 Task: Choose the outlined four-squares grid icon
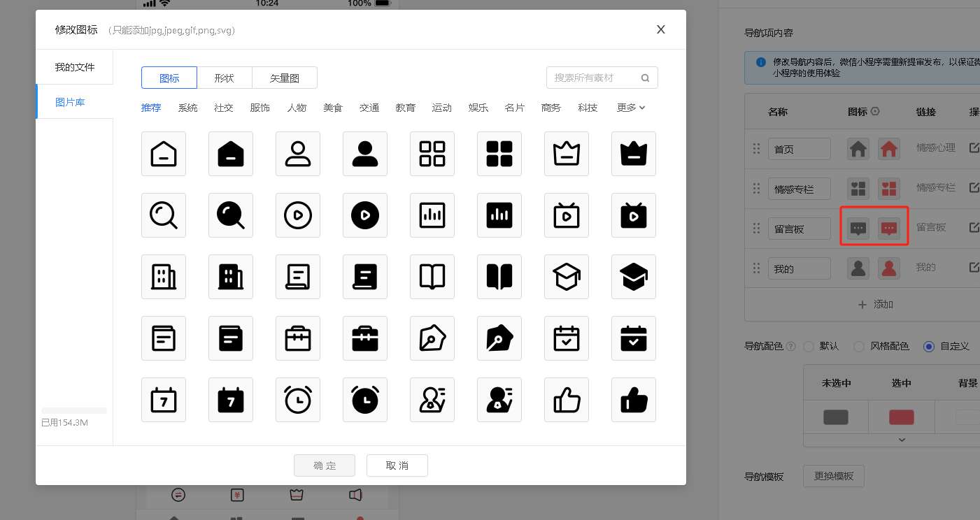click(432, 154)
